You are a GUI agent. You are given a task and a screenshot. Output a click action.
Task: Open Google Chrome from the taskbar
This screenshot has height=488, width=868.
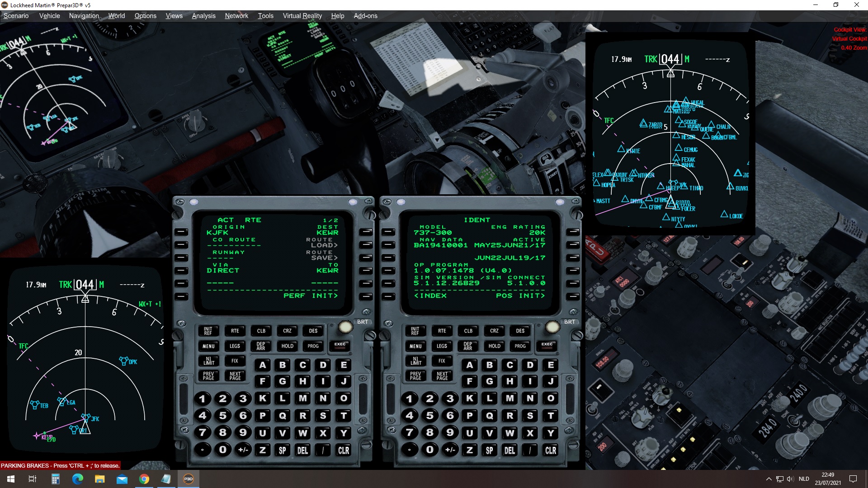point(144,479)
